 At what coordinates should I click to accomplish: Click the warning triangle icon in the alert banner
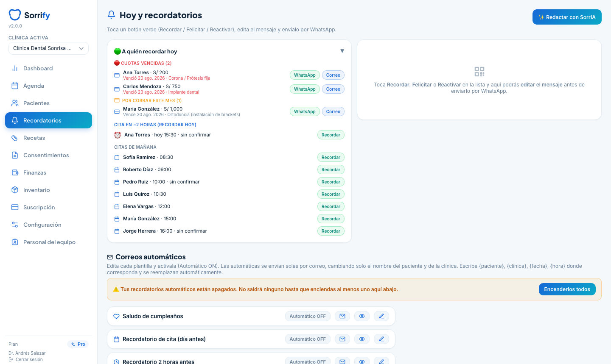tap(116, 289)
